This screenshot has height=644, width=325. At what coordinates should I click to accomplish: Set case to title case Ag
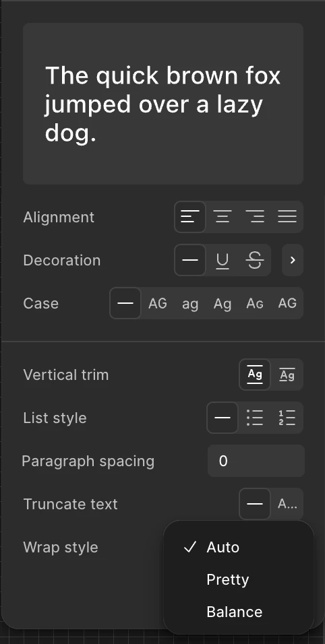[223, 303]
